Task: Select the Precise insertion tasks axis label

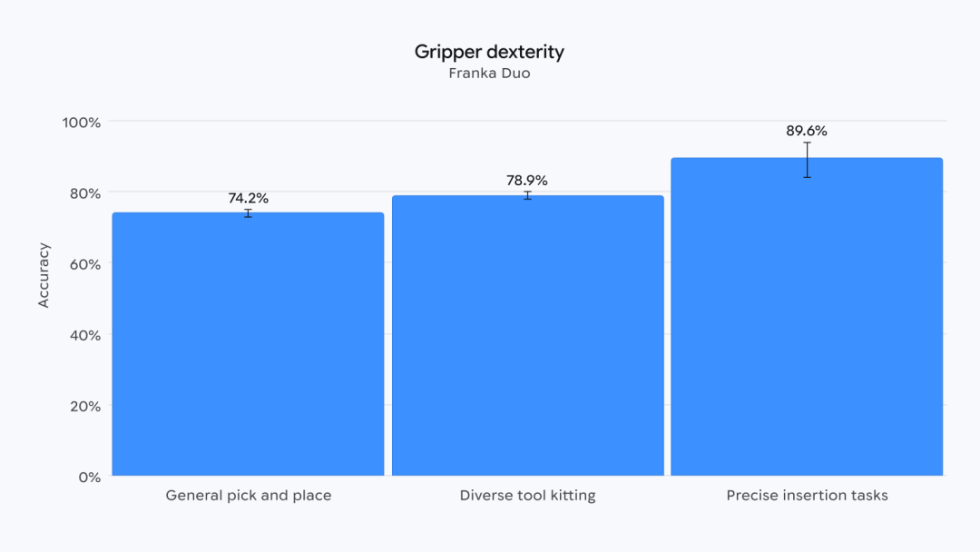Action: (807, 496)
